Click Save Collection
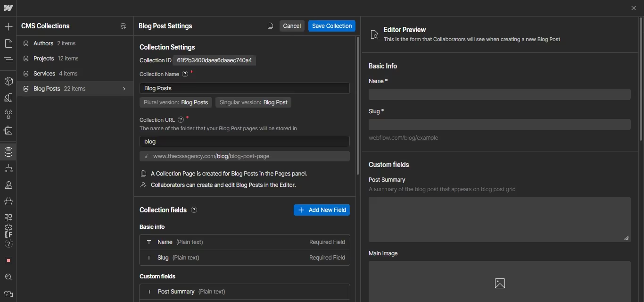644x302 pixels. tap(332, 26)
